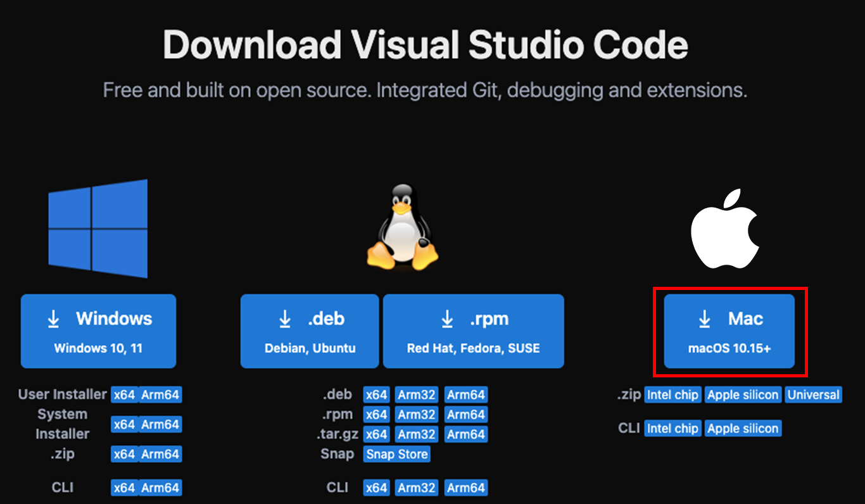The image size is (865, 504).
Task: Click the Linux column '.deb' row label
Action: [x=338, y=394]
